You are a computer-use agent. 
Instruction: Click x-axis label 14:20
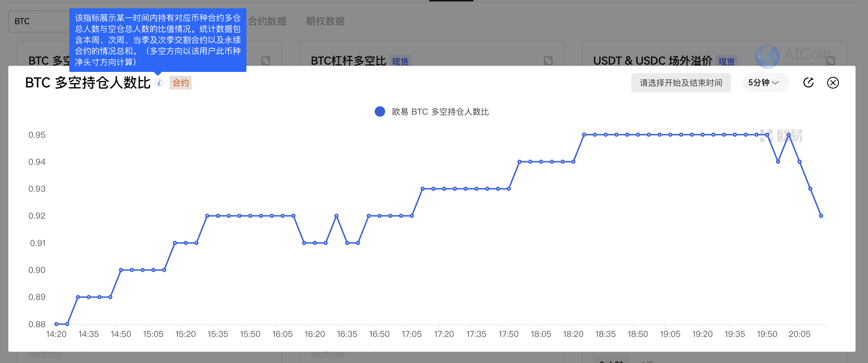56,334
